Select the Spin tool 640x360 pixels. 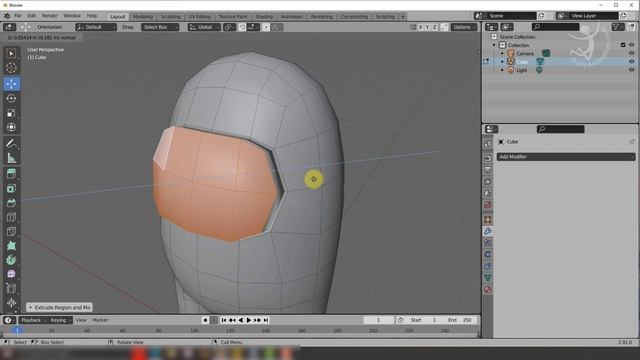click(11, 260)
